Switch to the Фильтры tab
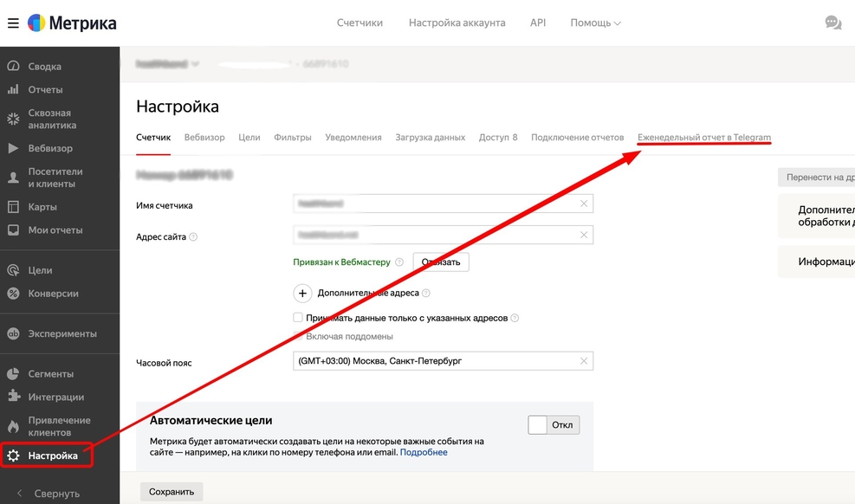This screenshot has height=504, width=855. pos(292,138)
